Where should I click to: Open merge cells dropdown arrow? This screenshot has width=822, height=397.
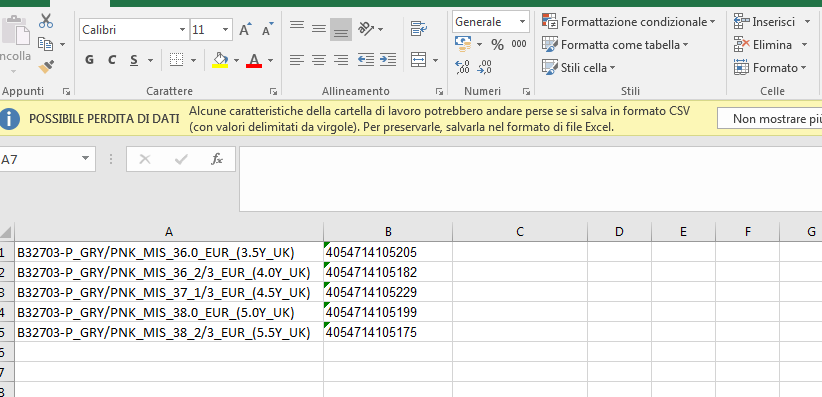(435, 61)
